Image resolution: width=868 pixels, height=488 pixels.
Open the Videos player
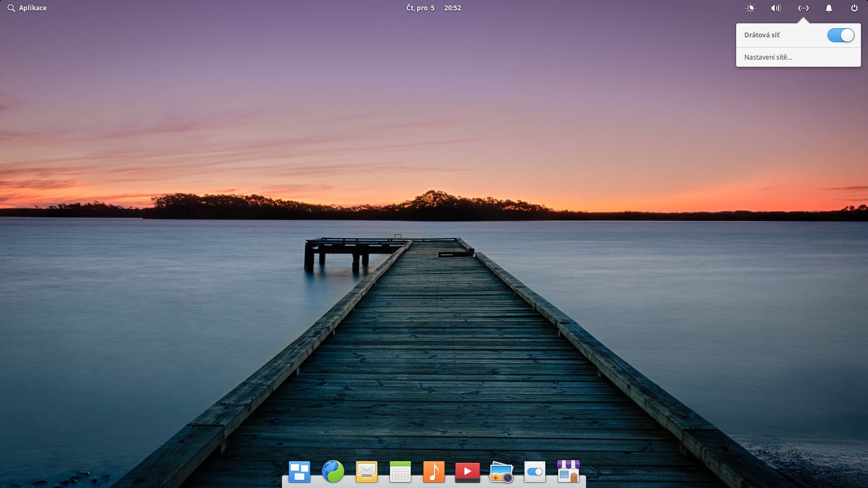pyautogui.click(x=467, y=471)
